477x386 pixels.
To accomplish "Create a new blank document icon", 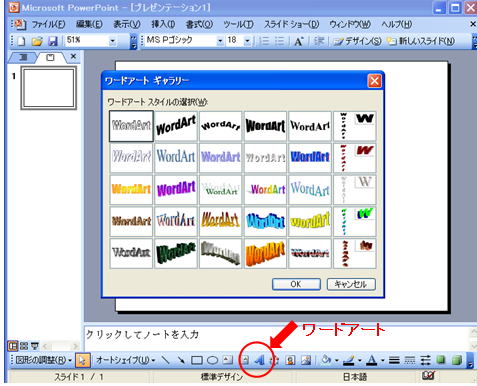I will click(22, 41).
